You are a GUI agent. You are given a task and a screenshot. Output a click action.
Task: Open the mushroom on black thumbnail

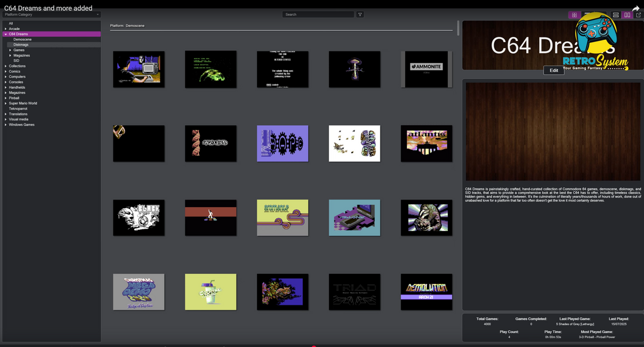[x=354, y=69]
